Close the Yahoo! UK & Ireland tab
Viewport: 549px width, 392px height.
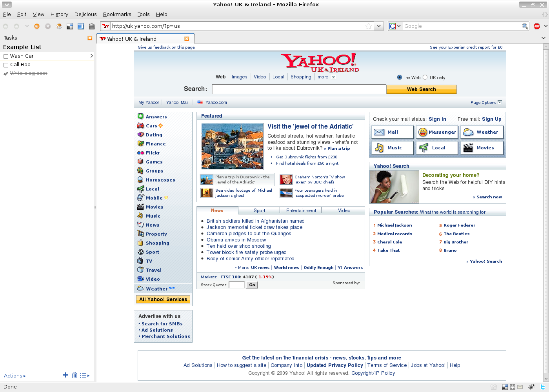(187, 39)
